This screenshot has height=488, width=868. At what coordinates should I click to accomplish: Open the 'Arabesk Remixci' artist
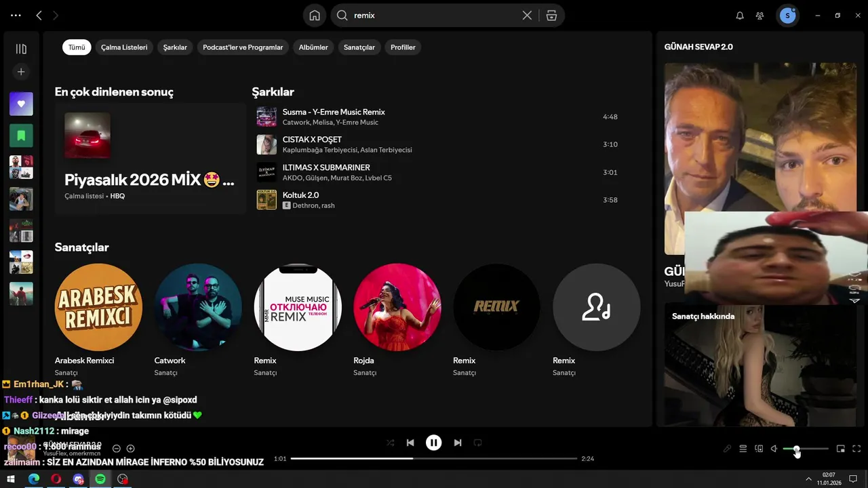coord(98,320)
